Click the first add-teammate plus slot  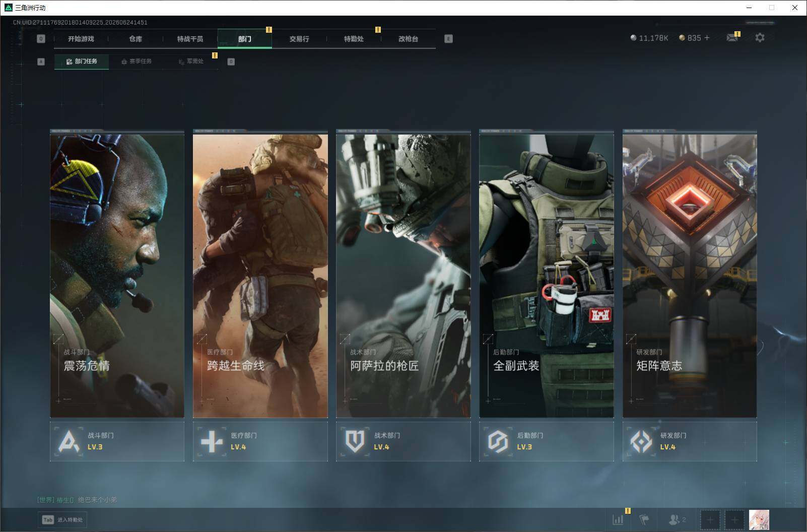click(710, 519)
